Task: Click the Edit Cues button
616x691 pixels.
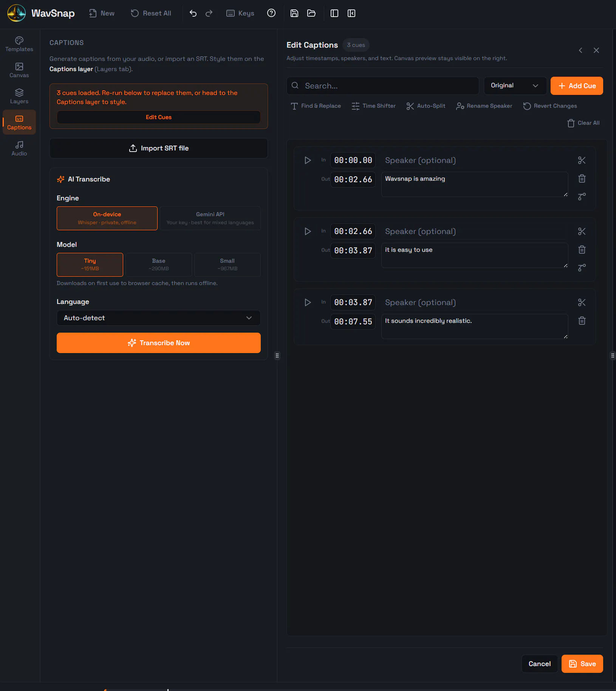Action: (x=159, y=117)
